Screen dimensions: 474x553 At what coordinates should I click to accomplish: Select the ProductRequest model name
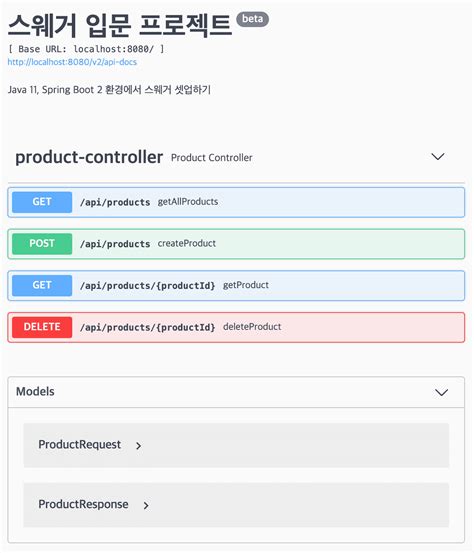click(x=79, y=445)
